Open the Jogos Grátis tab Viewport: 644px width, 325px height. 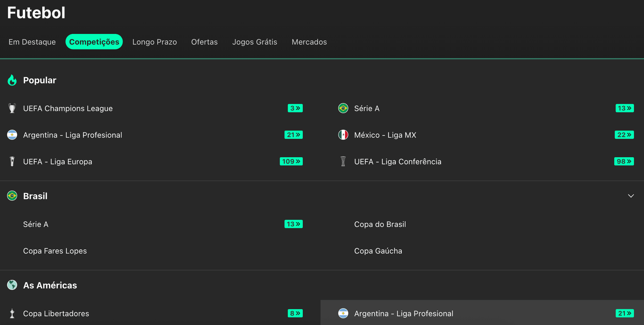(x=255, y=42)
